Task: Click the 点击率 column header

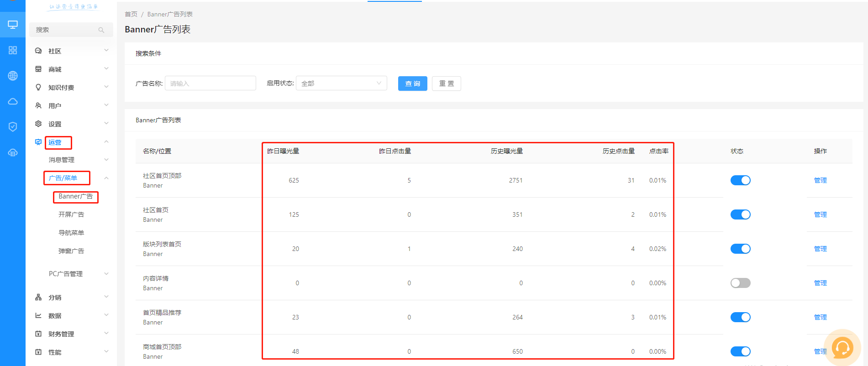Action: pos(659,151)
